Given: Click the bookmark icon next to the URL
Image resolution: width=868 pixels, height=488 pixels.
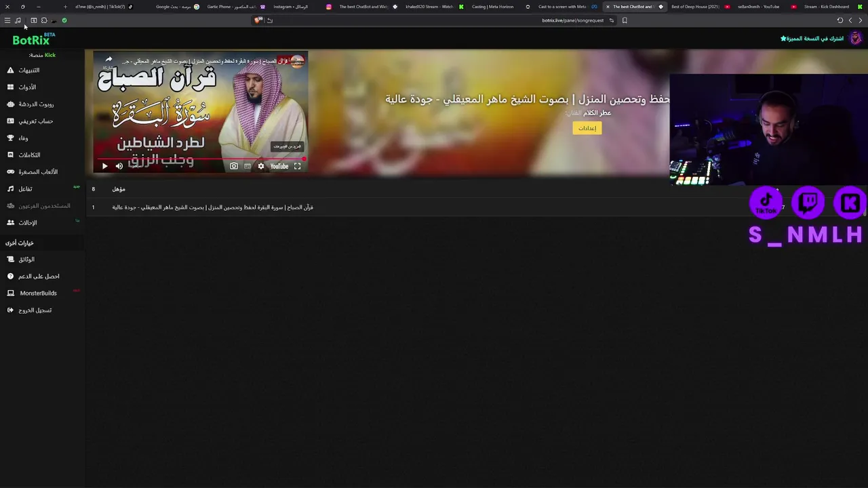Looking at the screenshot, I should point(625,20).
